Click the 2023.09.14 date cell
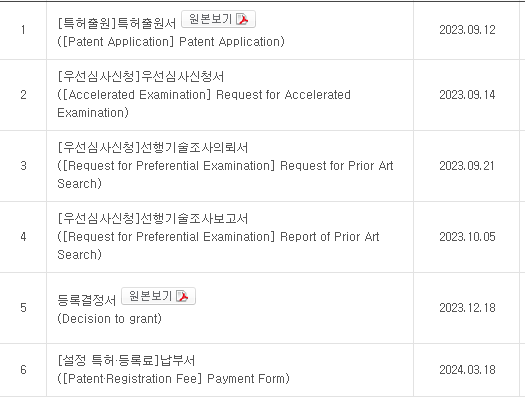The height and width of the screenshot is (410, 525). pyautogui.click(x=467, y=95)
